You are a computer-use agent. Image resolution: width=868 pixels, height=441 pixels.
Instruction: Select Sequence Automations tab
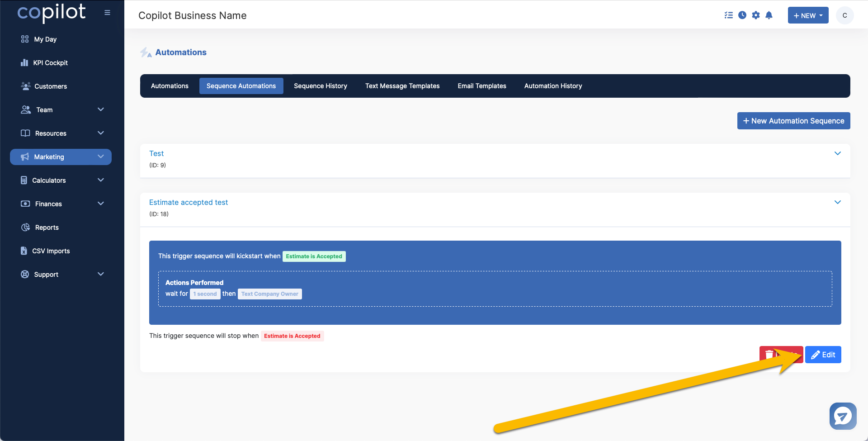(x=241, y=86)
